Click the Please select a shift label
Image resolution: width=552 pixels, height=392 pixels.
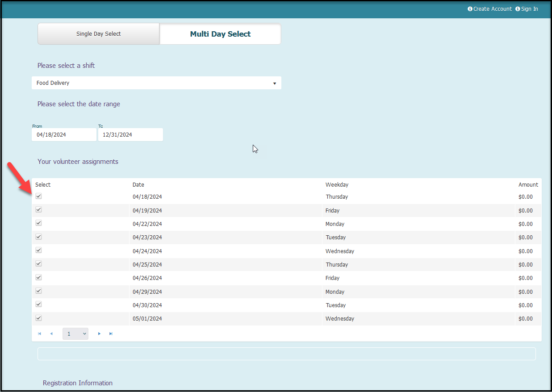tap(66, 66)
